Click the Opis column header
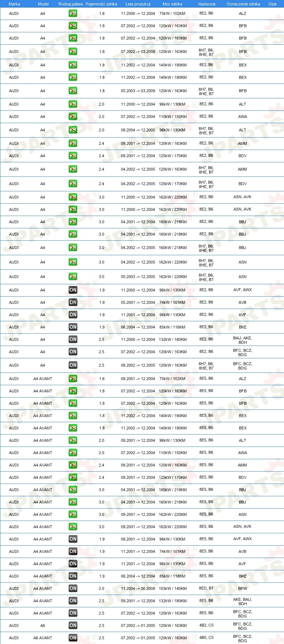 pyautogui.click(x=272, y=4)
